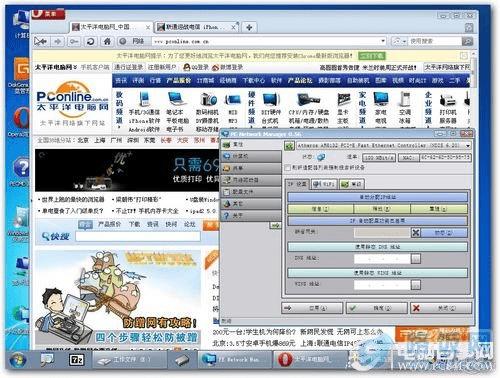Click the 通行证登录 link

click(128, 67)
